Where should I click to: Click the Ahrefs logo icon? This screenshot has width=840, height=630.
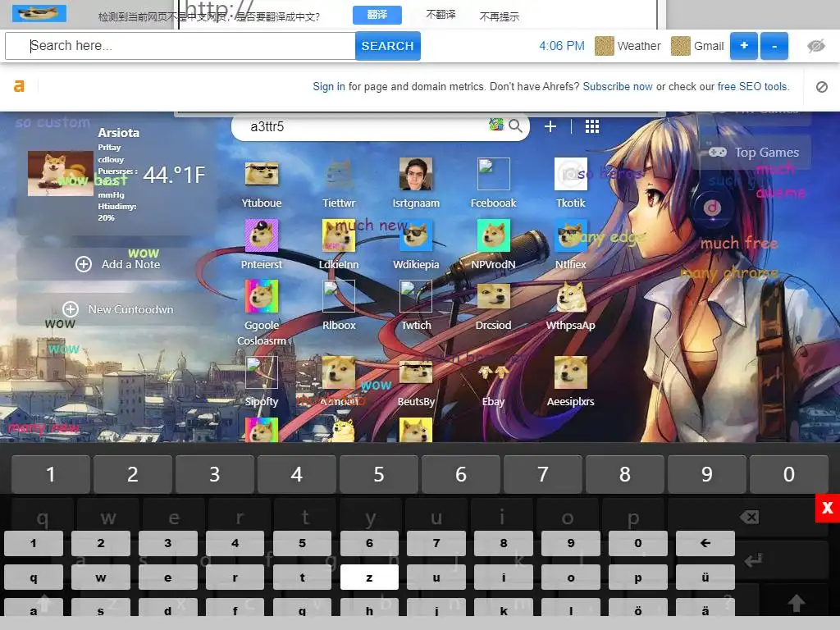pyautogui.click(x=20, y=86)
